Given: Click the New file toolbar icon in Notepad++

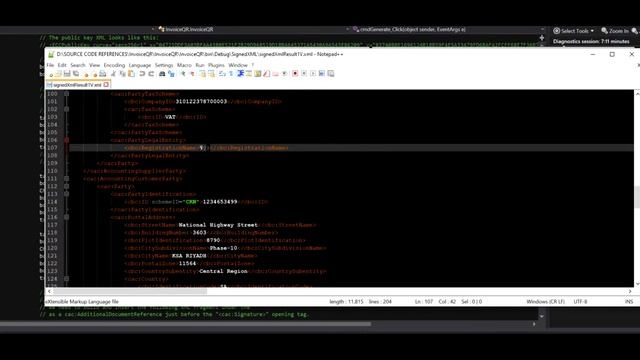Looking at the screenshot, I should point(51,74).
